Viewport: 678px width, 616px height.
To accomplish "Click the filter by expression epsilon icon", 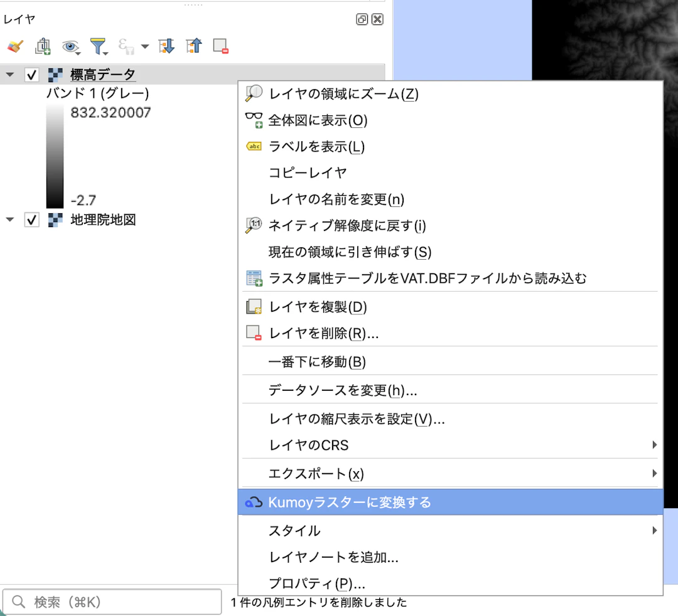I will (126, 46).
